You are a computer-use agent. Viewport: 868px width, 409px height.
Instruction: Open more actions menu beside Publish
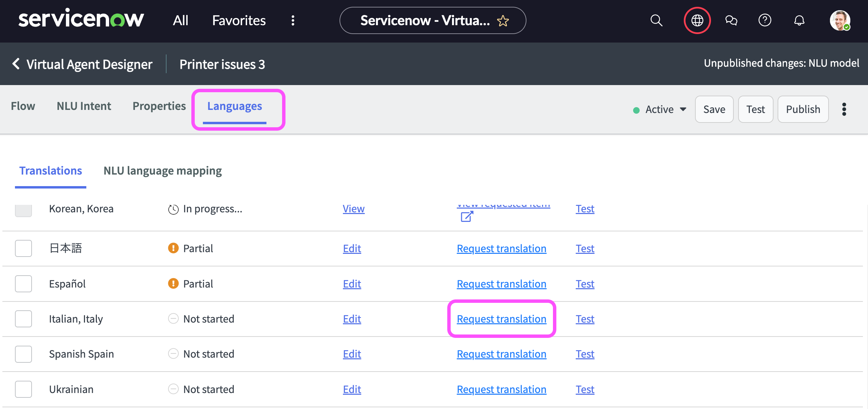click(x=844, y=109)
